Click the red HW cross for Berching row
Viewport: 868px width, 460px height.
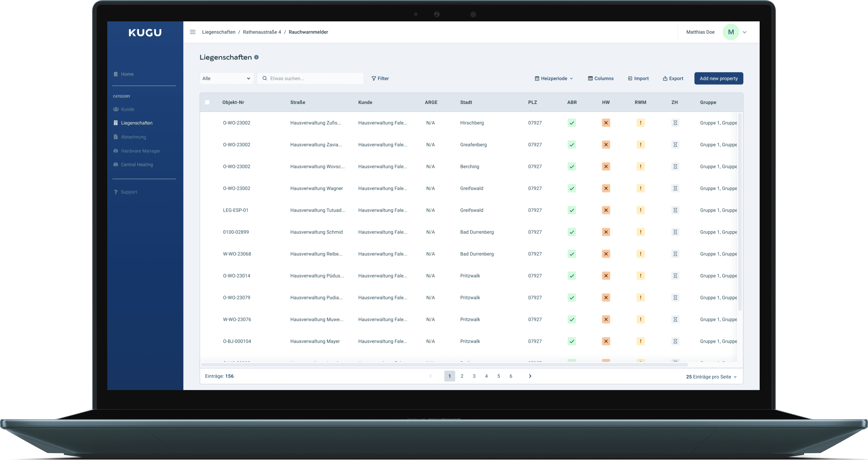606,167
